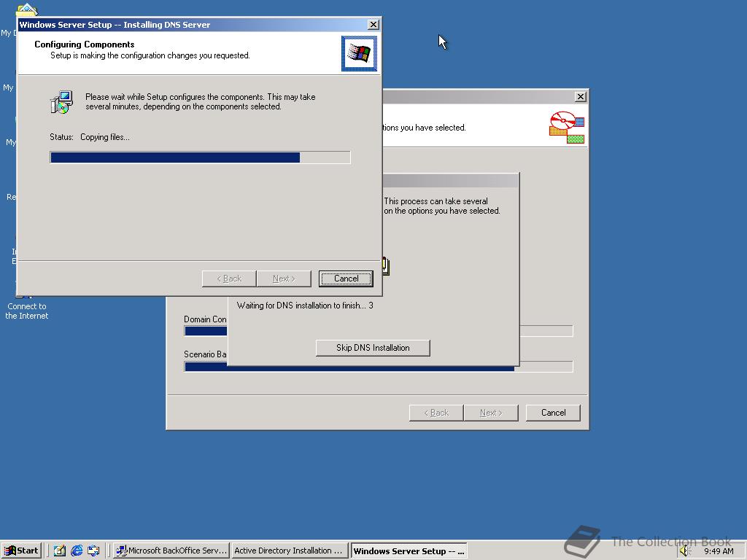Image resolution: width=747 pixels, height=560 pixels.
Task: Cancel the DNS Server setup wizard
Action: point(345,279)
